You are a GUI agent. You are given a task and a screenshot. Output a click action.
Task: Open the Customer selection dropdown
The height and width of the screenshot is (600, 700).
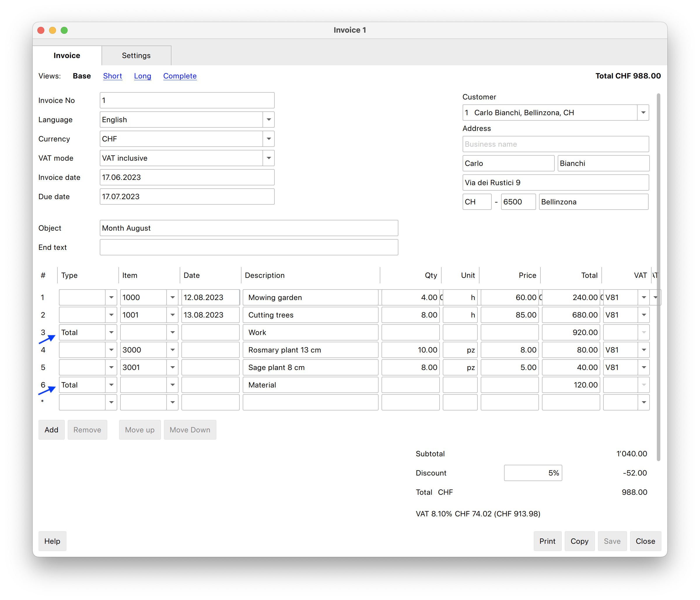coord(643,113)
